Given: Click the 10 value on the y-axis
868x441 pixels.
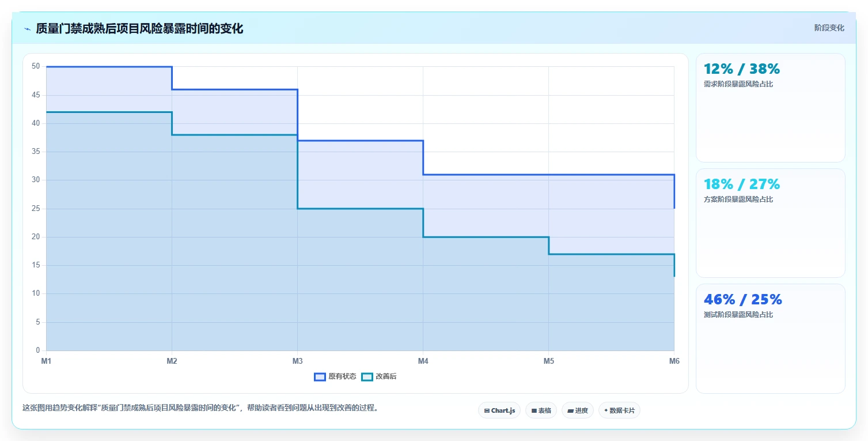Looking at the screenshot, I should [x=36, y=293].
